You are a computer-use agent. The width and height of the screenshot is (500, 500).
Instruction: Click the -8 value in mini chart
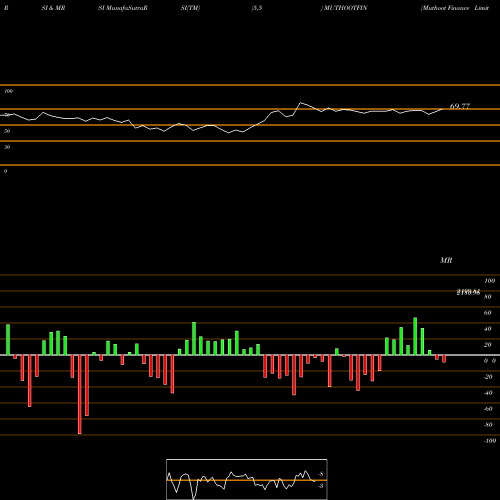click(x=321, y=474)
